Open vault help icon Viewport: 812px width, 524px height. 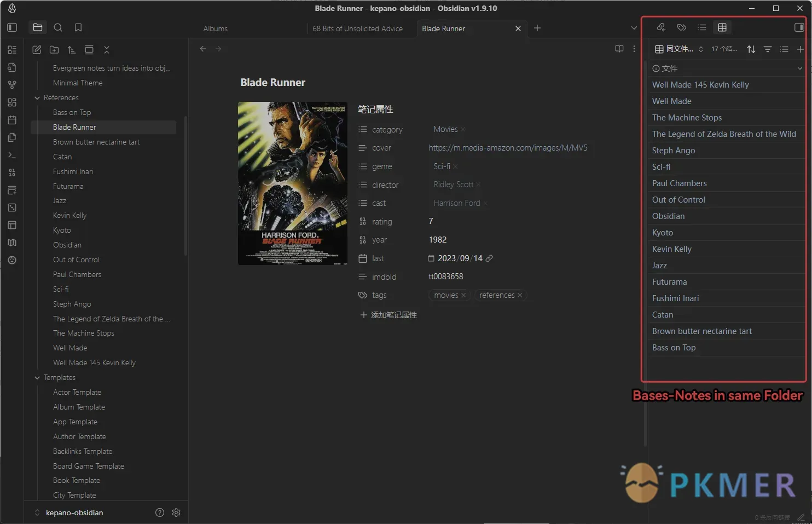pyautogui.click(x=160, y=513)
